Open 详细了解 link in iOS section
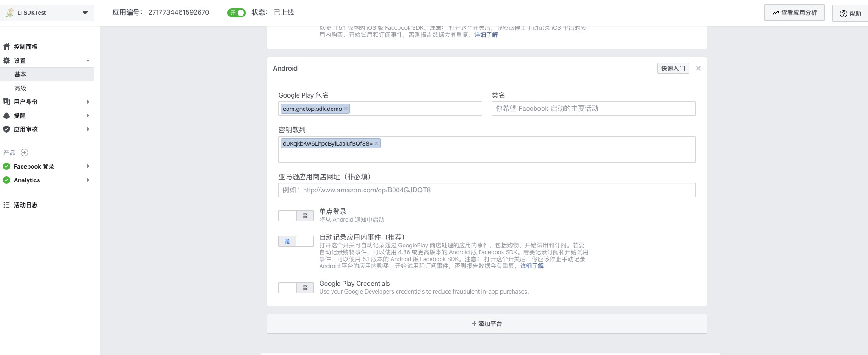 point(486,35)
